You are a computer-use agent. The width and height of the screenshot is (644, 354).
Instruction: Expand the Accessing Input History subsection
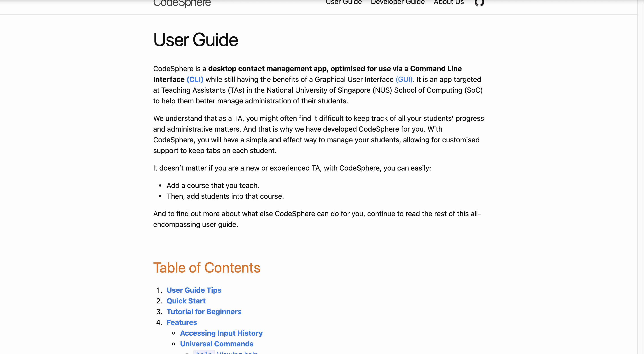221,333
